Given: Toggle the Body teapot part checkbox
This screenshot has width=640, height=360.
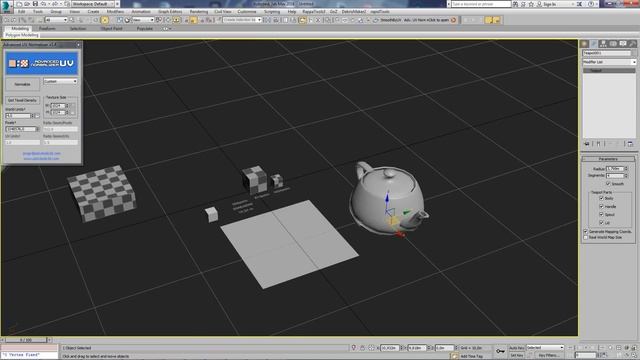Looking at the screenshot, I should (601, 198).
